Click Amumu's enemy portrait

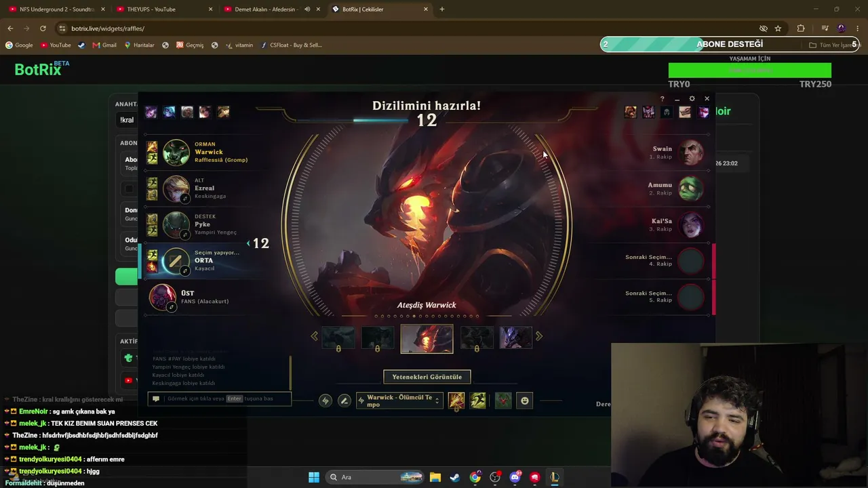691,188
